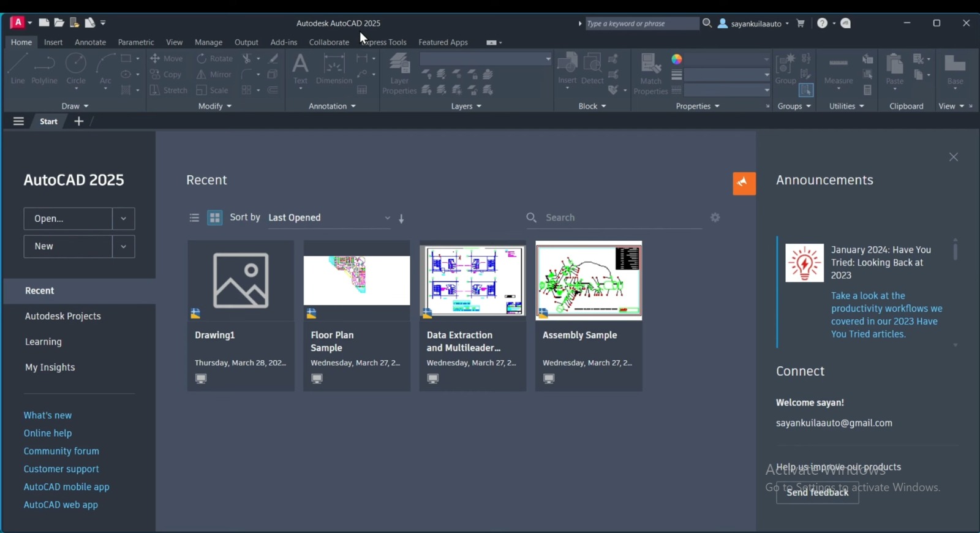This screenshot has width=980, height=533.
Task: Click the Measure utility
Action: pos(839,70)
